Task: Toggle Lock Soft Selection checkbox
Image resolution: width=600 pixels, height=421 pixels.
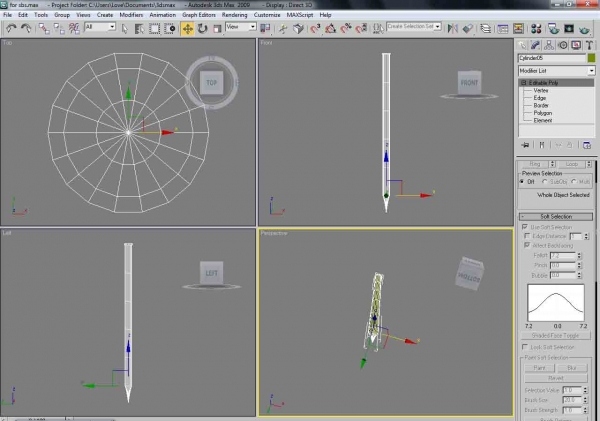Action: (x=525, y=347)
